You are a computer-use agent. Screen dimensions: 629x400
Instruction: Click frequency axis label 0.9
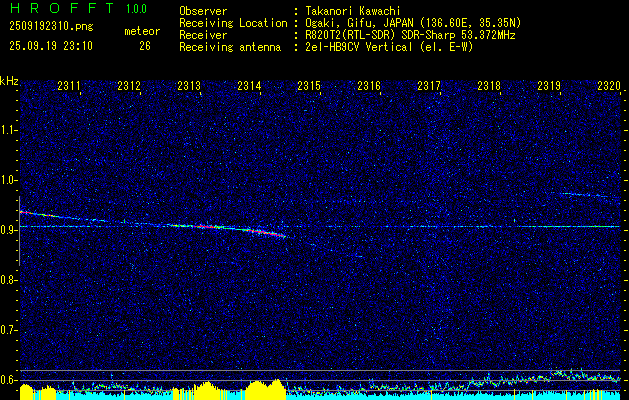pyautogui.click(x=8, y=230)
